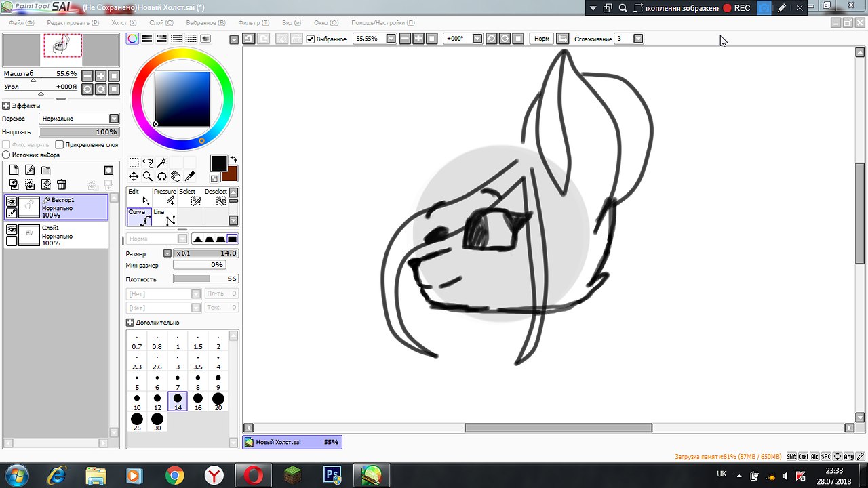868x488 pixels.
Task: Toggle the scratchpad panel button
Action: tap(205, 39)
